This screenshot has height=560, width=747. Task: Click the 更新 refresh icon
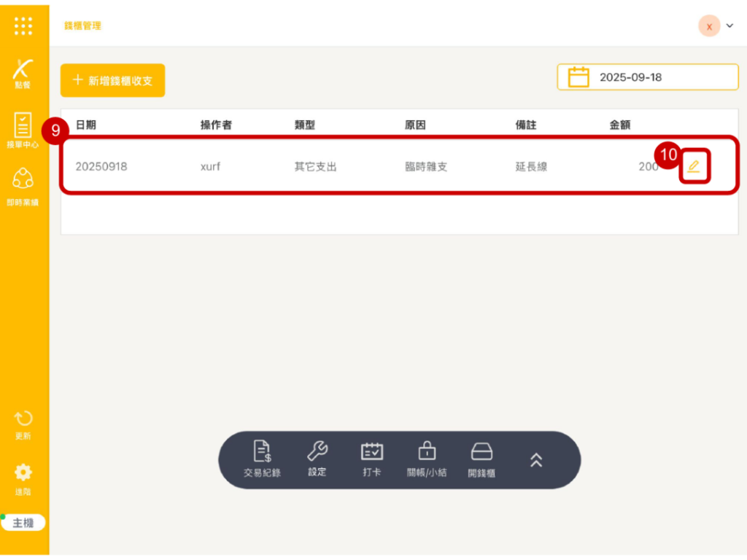pos(23,424)
